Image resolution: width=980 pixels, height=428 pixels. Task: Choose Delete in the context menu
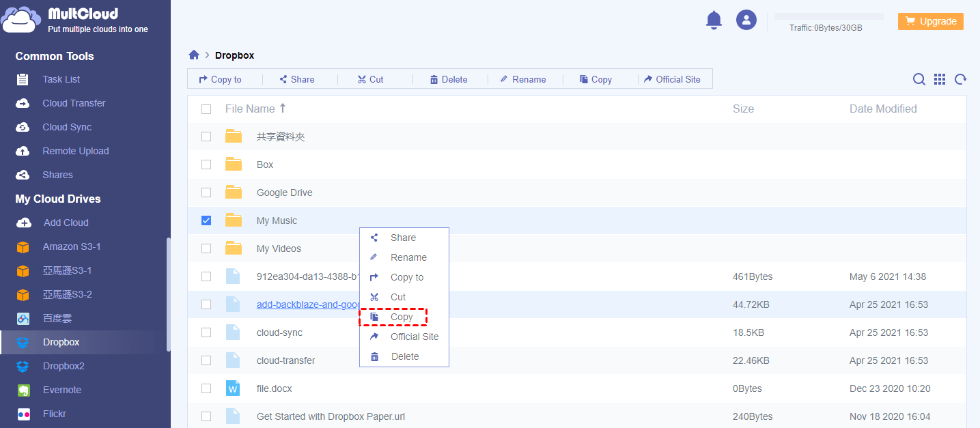(x=404, y=356)
